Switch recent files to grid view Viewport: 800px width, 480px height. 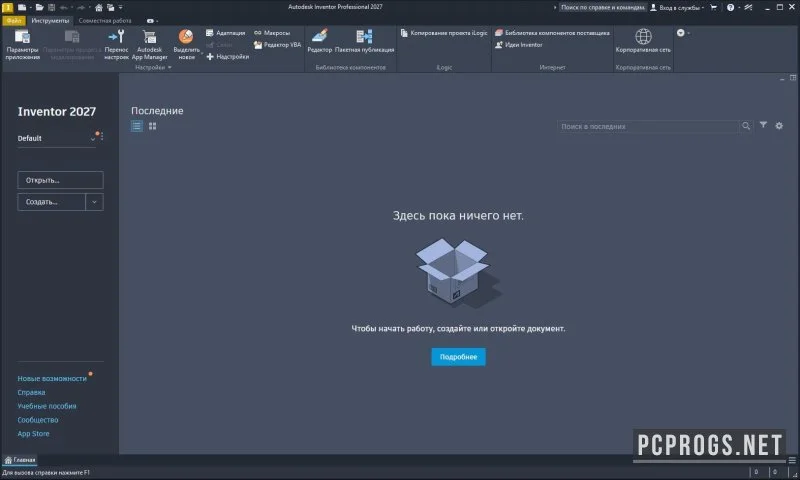[153, 126]
